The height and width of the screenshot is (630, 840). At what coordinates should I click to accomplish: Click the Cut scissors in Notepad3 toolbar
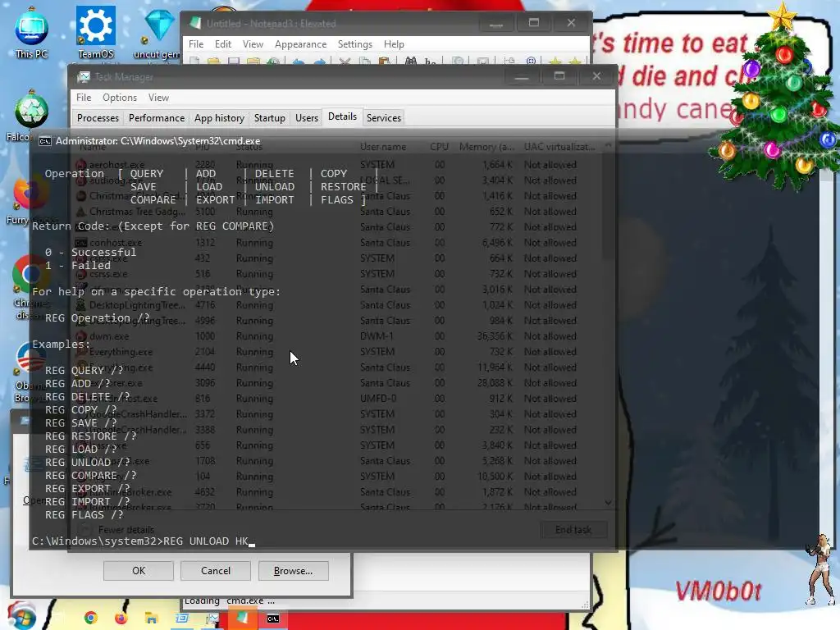pyautogui.click(x=345, y=61)
